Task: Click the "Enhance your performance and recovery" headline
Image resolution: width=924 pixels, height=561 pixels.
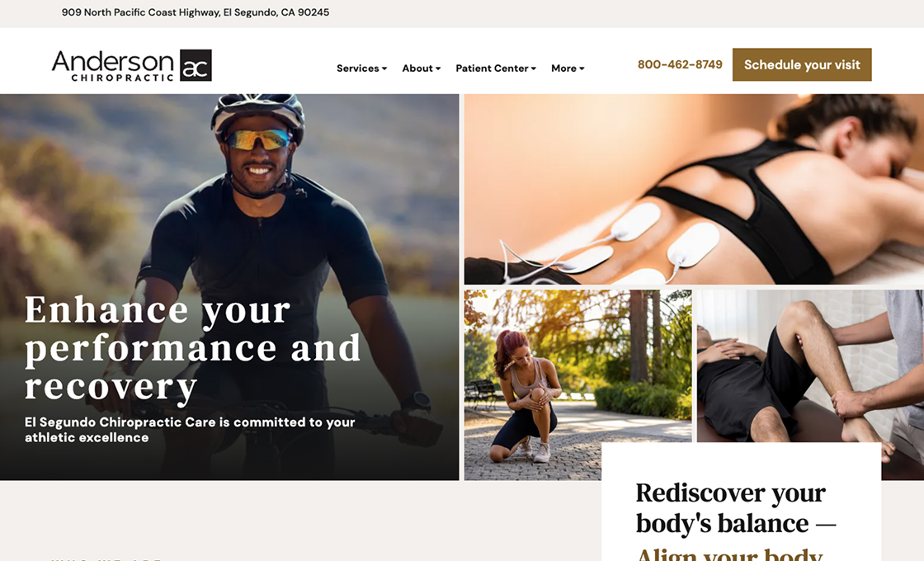Action: click(x=193, y=349)
